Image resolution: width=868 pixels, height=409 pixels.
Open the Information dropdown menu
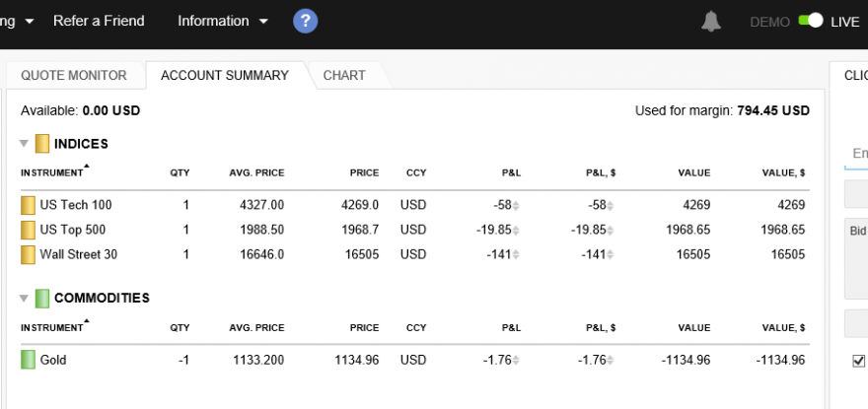[x=222, y=21]
